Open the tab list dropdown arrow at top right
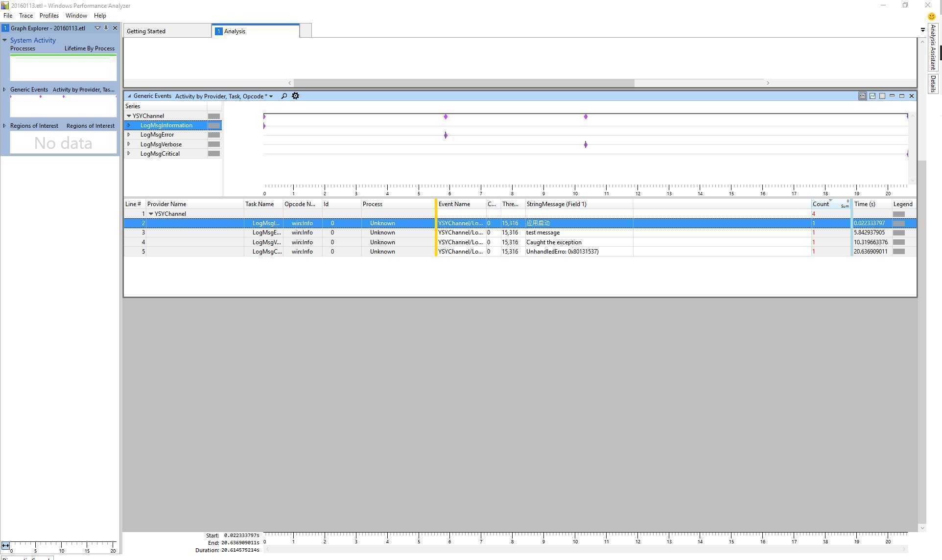The image size is (942, 560). [923, 30]
